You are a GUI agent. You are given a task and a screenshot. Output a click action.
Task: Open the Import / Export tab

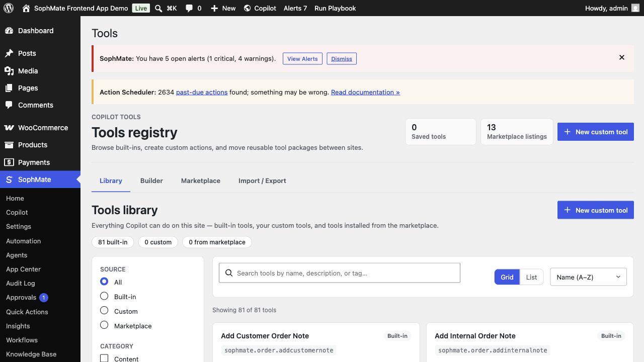[x=262, y=181]
